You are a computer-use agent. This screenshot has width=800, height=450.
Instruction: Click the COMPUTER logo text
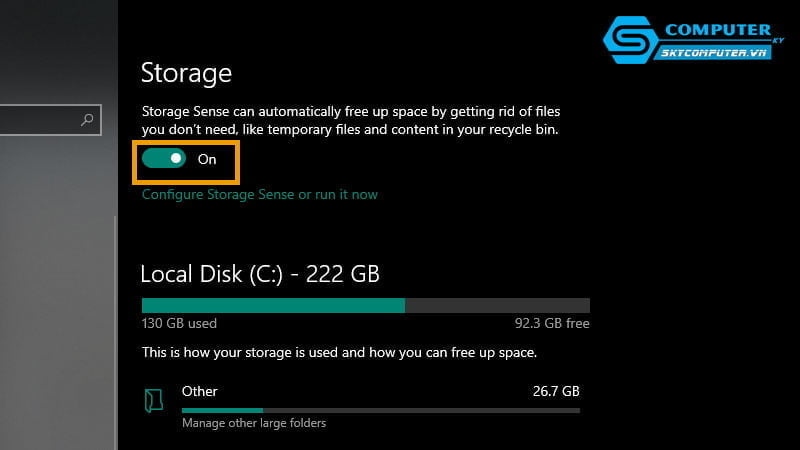[x=716, y=29]
